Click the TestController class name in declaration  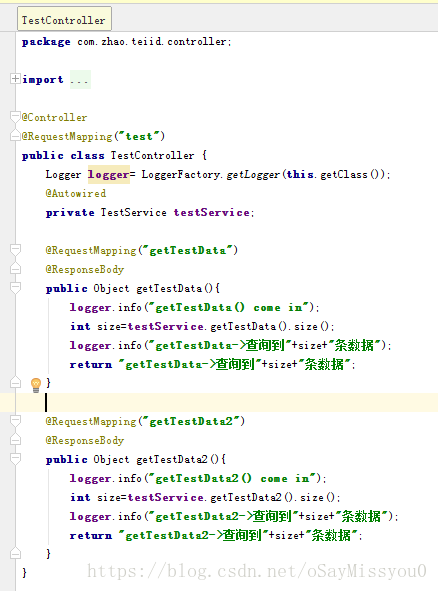tap(152, 155)
